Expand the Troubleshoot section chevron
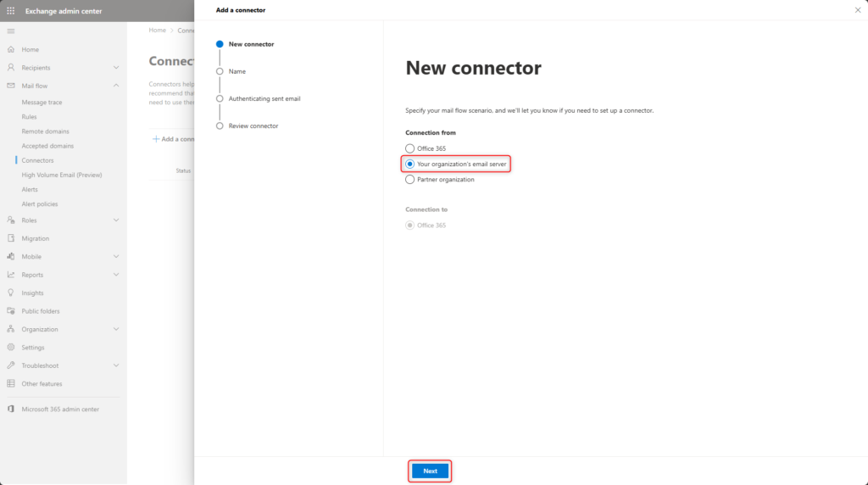Viewport: 868px width, 485px height. click(116, 365)
